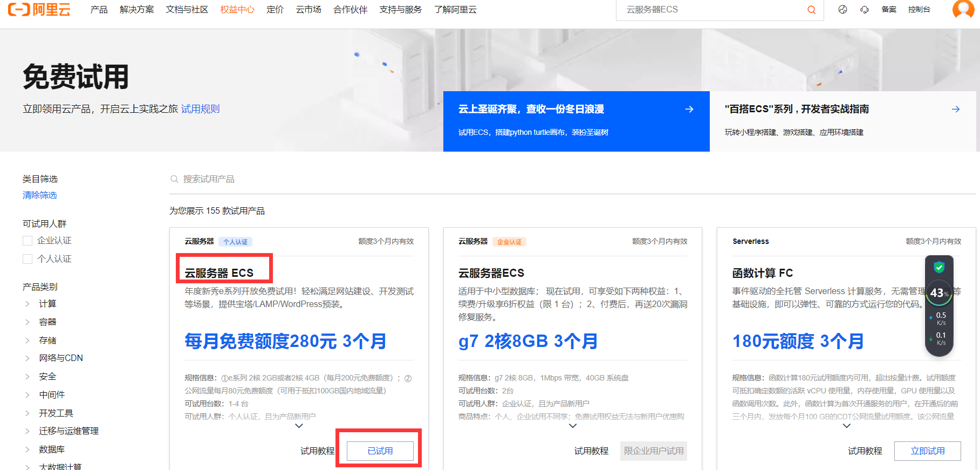The image size is (980, 470).
Task: Open the user avatar menu
Action: pyautogui.click(x=963, y=9)
